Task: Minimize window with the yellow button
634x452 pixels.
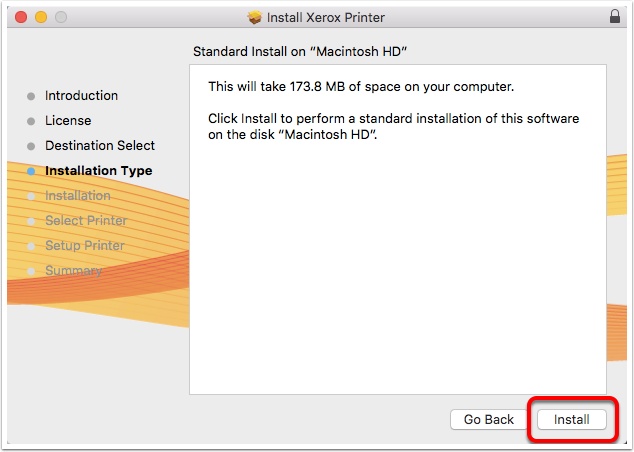Action: pyautogui.click(x=41, y=17)
